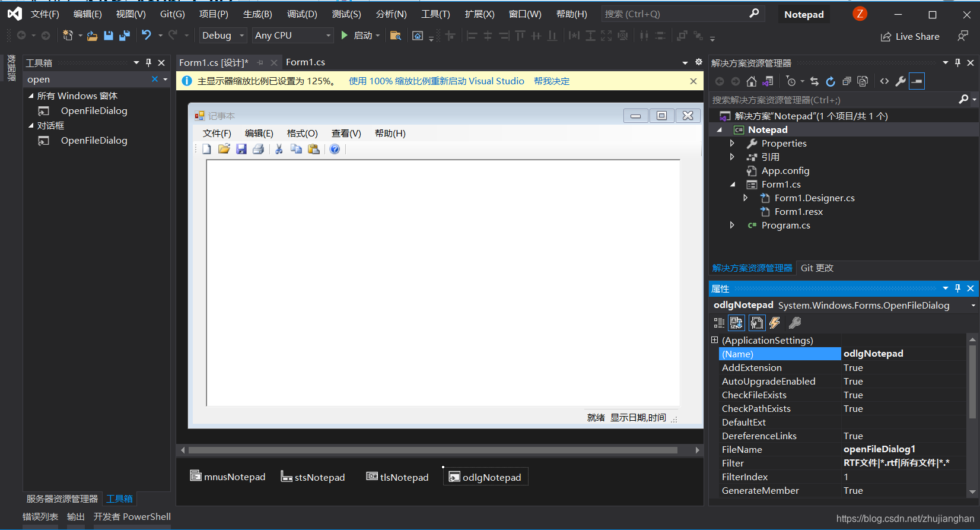Image resolution: width=980 pixels, height=530 pixels.
Task: Expand the Form1.Designer.cs node
Action: click(745, 198)
